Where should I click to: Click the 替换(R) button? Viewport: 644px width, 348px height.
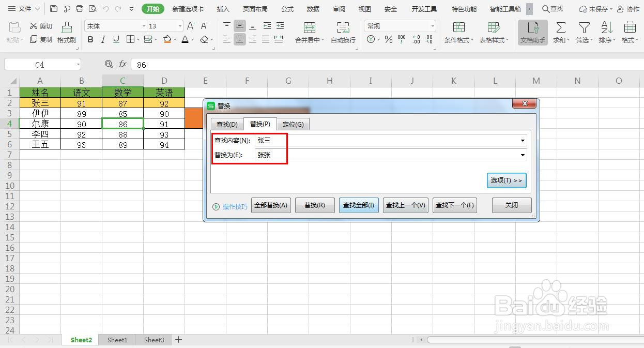click(x=315, y=205)
